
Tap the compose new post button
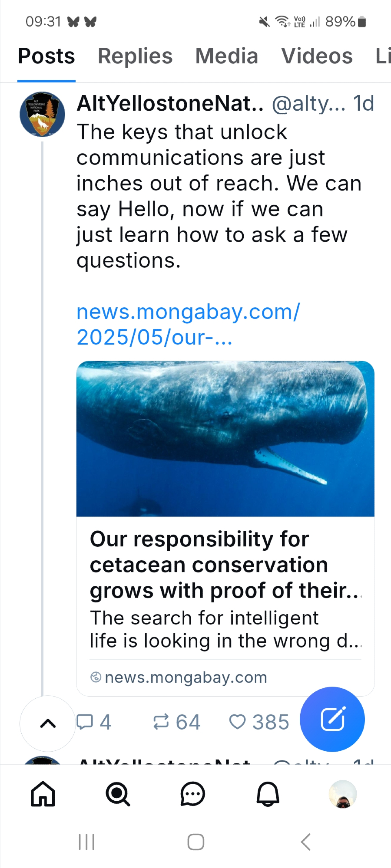pyautogui.click(x=332, y=719)
